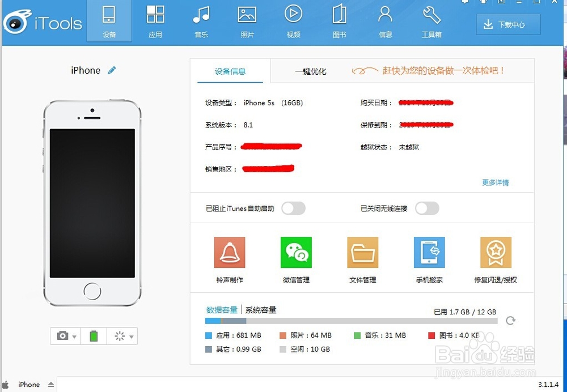Screen dimensions: 567x392
Task: Click the iPhone device preview image
Action: (x=92, y=203)
